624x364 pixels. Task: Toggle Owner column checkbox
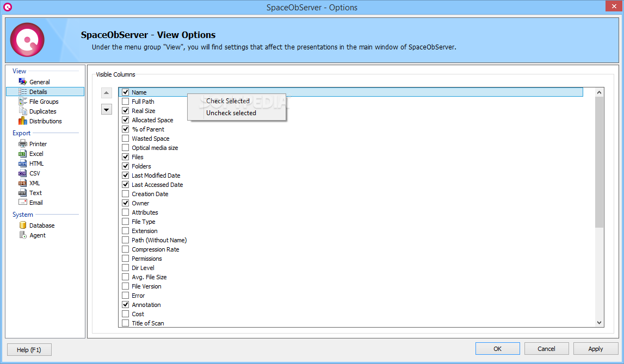(125, 203)
